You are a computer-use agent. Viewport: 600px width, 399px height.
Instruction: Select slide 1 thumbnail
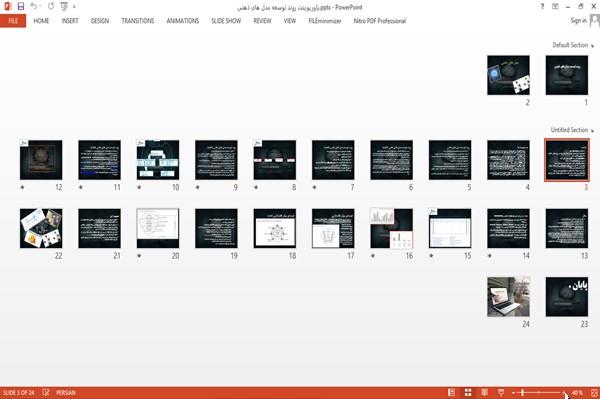567,75
